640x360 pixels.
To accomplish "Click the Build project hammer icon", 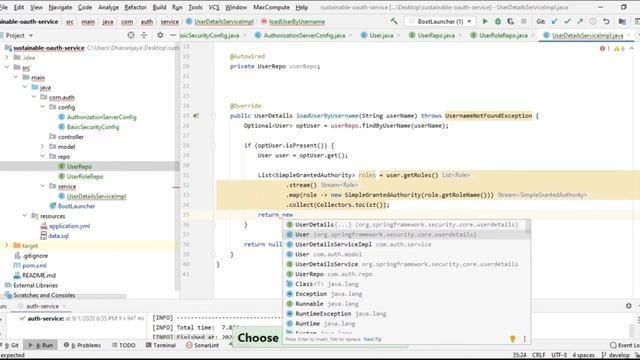I will coord(394,21).
